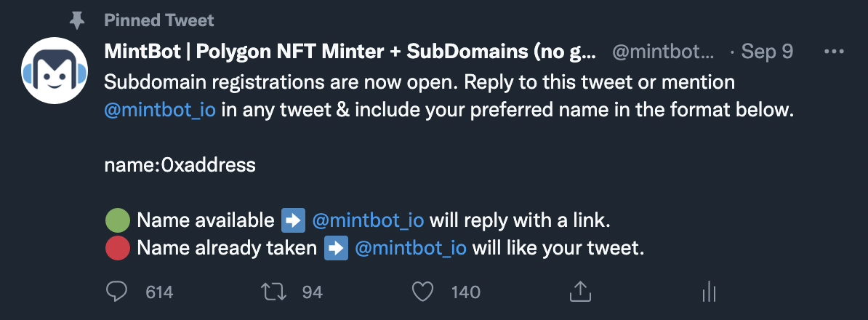The image size is (868, 320).
Task: Click @mintbot_io link in "Name already taken" line
Action: pos(410,249)
